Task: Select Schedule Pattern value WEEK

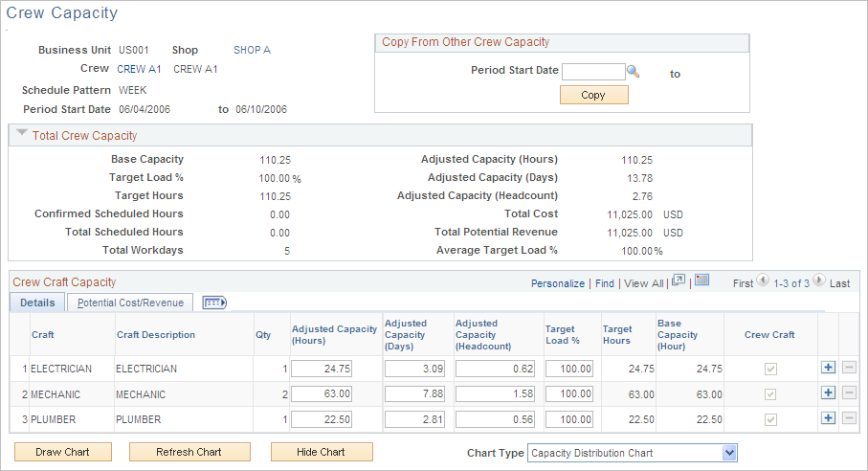Action: coord(133,90)
